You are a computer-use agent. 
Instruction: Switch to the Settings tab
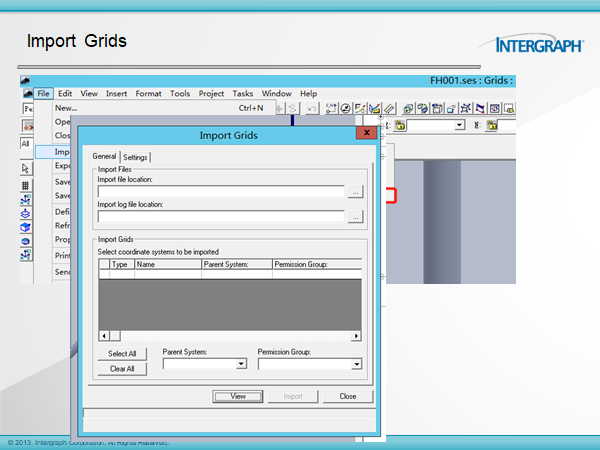coord(135,157)
